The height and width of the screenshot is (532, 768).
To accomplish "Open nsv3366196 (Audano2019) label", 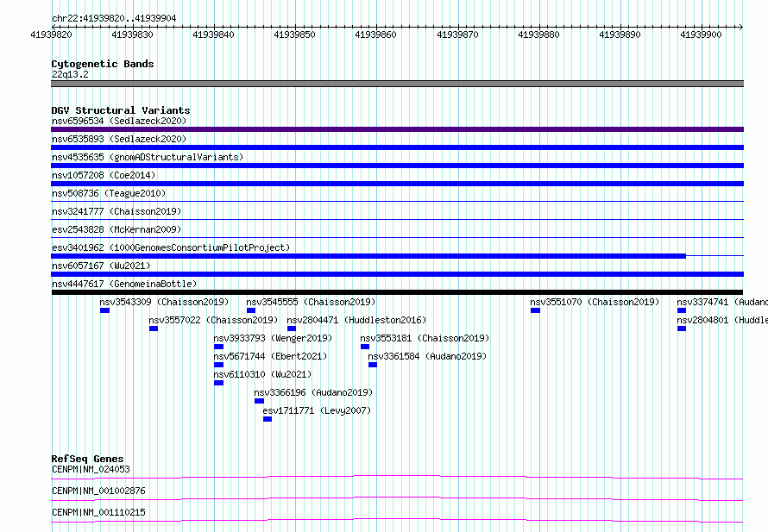I will 313,392.
